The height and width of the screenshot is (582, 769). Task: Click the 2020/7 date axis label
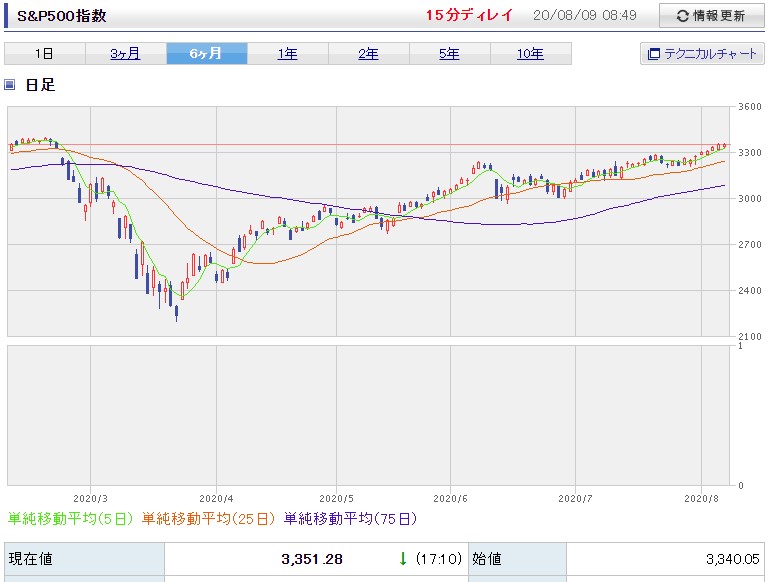coord(575,499)
